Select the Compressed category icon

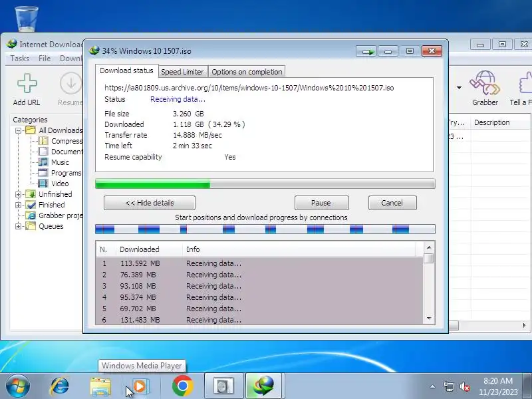[43, 141]
